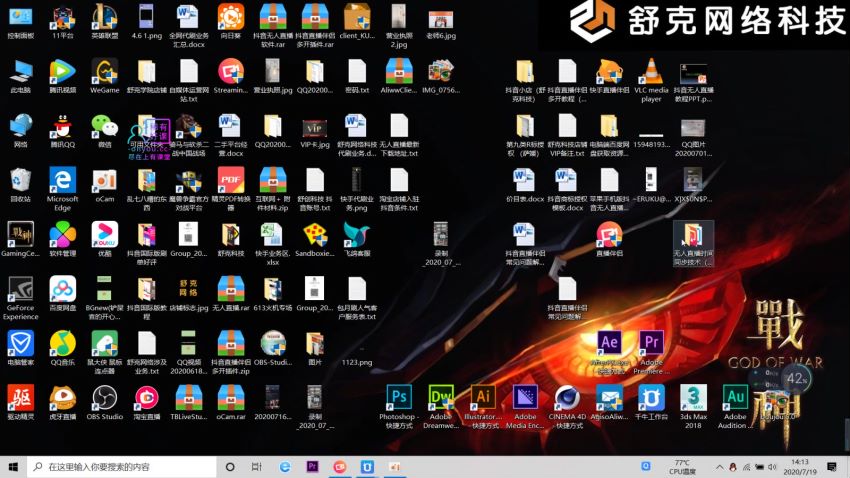The width and height of the screenshot is (850, 478).
Task: Select the OBS Studio desktop icon
Action: (x=105, y=397)
